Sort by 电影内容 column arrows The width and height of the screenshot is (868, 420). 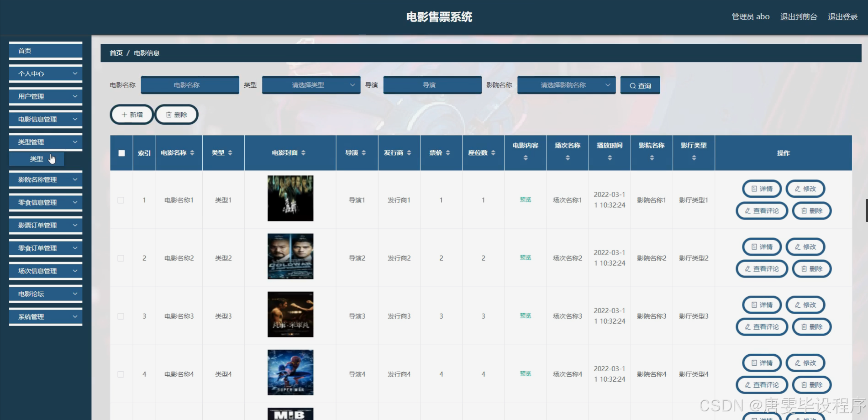526,158
